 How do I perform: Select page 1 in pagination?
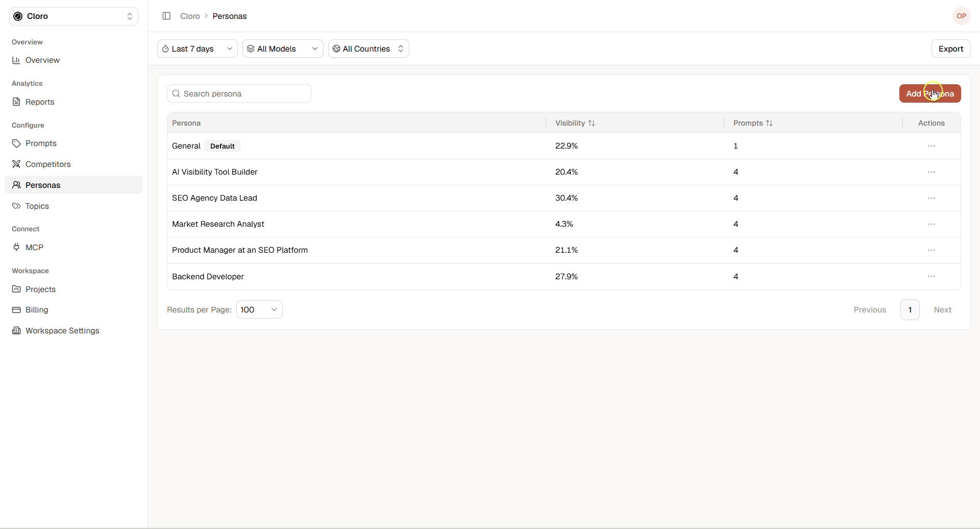coord(910,310)
